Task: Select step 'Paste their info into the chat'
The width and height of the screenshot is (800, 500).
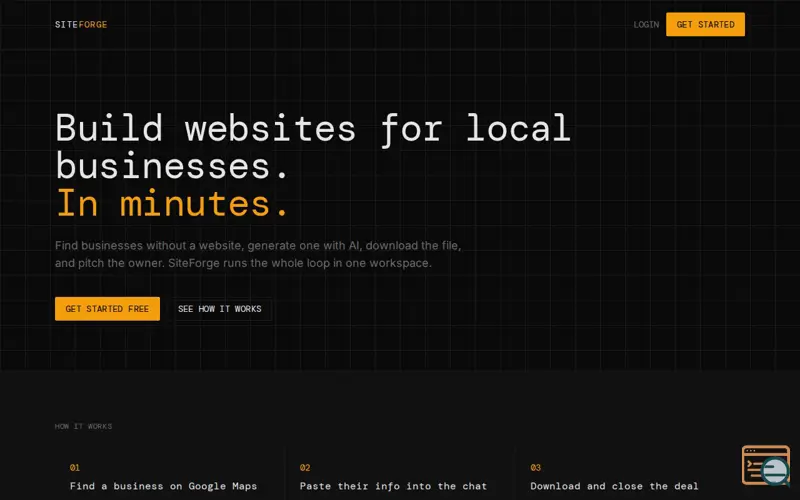Action: click(x=393, y=486)
